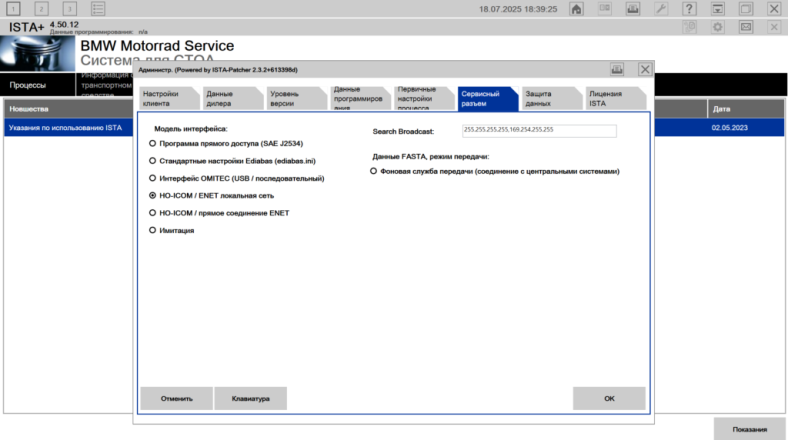The width and height of the screenshot is (788, 440).
Task: Confirm with the OK button
Action: (609, 398)
